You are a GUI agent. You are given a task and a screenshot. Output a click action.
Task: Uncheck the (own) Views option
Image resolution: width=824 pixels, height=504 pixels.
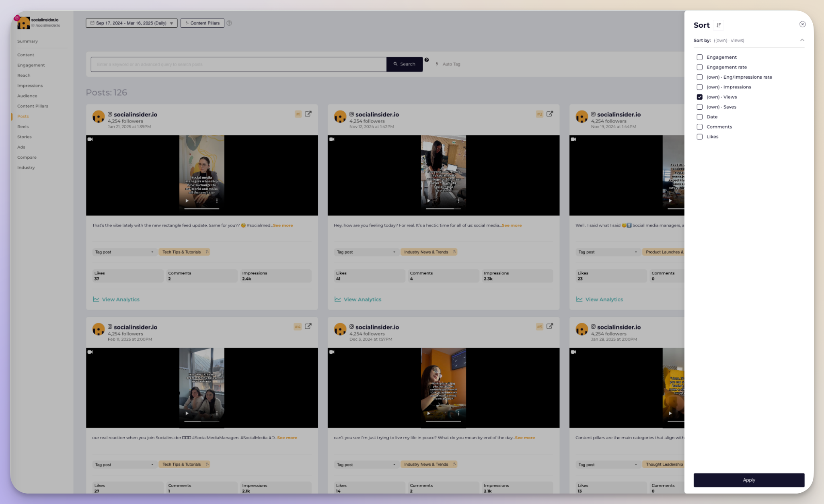pyautogui.click(x=700, y=97)
